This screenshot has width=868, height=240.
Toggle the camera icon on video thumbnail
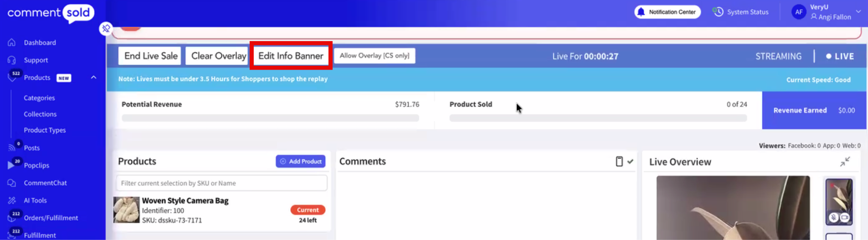click(x=845, y=218)
